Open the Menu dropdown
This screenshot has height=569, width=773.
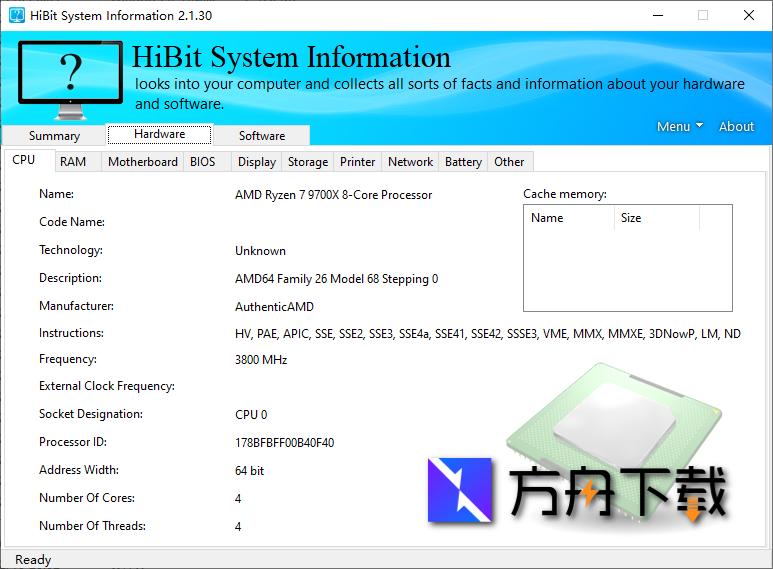point(680,127)
